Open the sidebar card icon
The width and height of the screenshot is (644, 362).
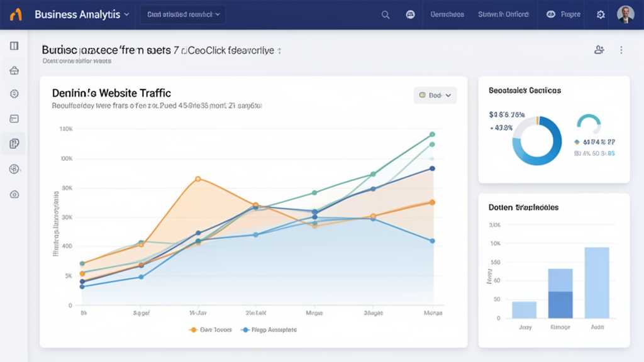pos(14,119)
